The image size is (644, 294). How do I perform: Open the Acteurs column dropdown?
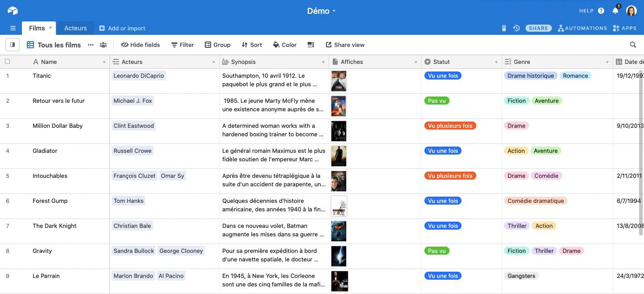(x=214, y=62)
